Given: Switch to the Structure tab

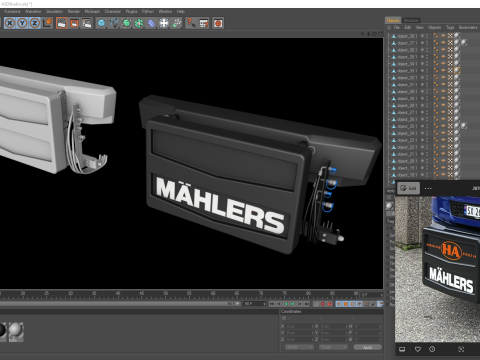Looking at the screenshot, I should (411, 20).
